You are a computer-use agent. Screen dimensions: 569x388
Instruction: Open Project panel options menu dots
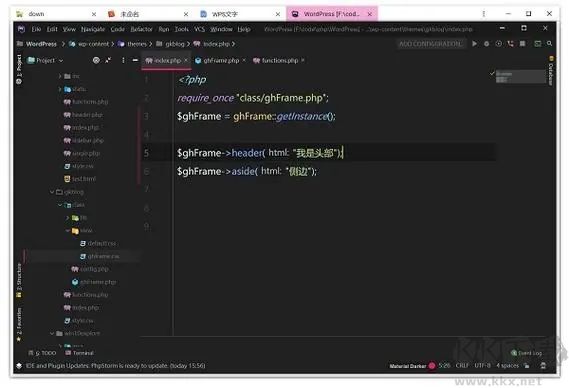[123, 60]
